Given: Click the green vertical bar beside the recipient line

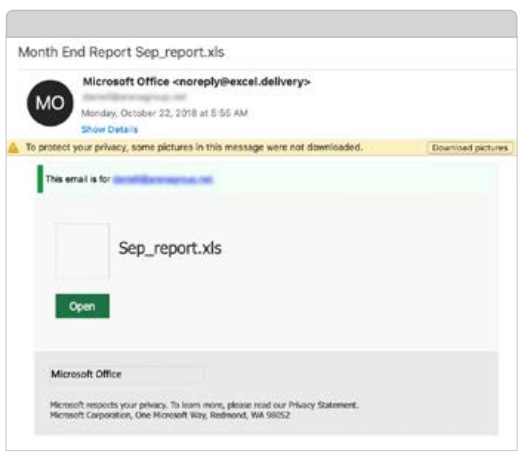Looking at the screenshot, I should tap(40, 179).
